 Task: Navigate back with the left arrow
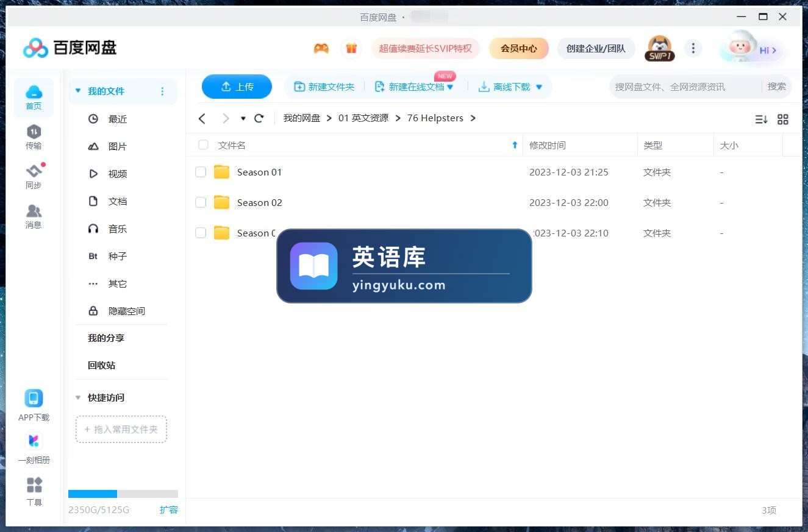pos(202,118)
